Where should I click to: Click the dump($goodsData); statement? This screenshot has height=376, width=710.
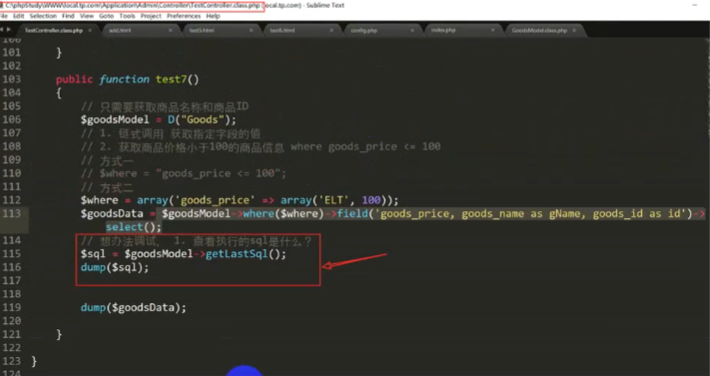134,308
